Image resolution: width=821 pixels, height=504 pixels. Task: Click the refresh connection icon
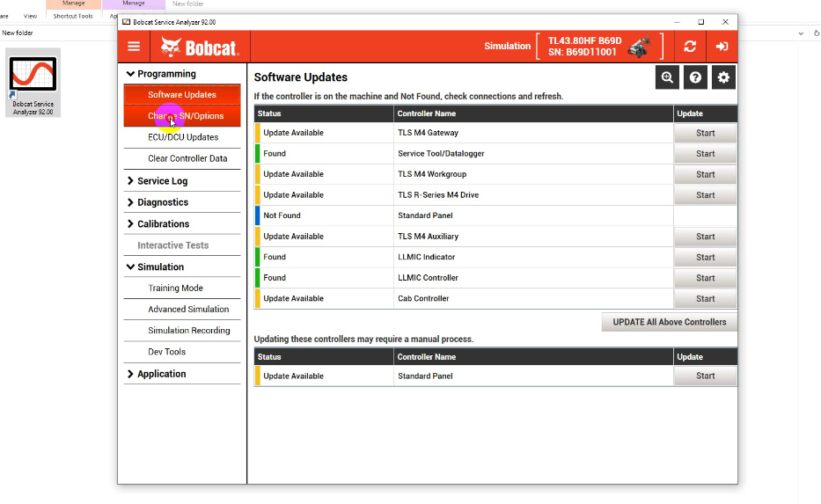tap(690, 47)
